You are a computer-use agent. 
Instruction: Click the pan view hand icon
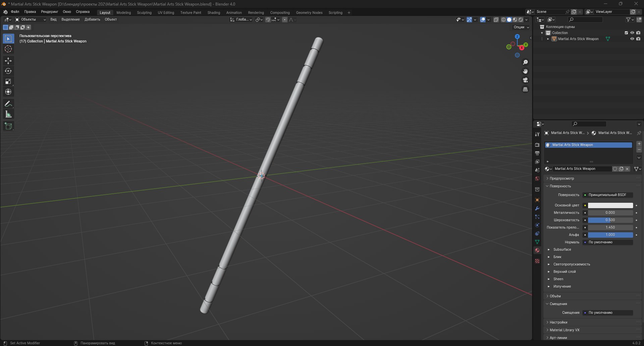tap(525, 71)
